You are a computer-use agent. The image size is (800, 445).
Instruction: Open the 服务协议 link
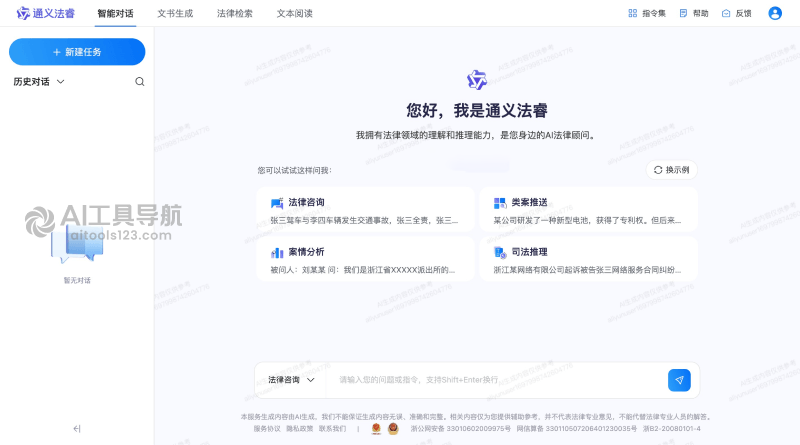click(x=267, y=429)
